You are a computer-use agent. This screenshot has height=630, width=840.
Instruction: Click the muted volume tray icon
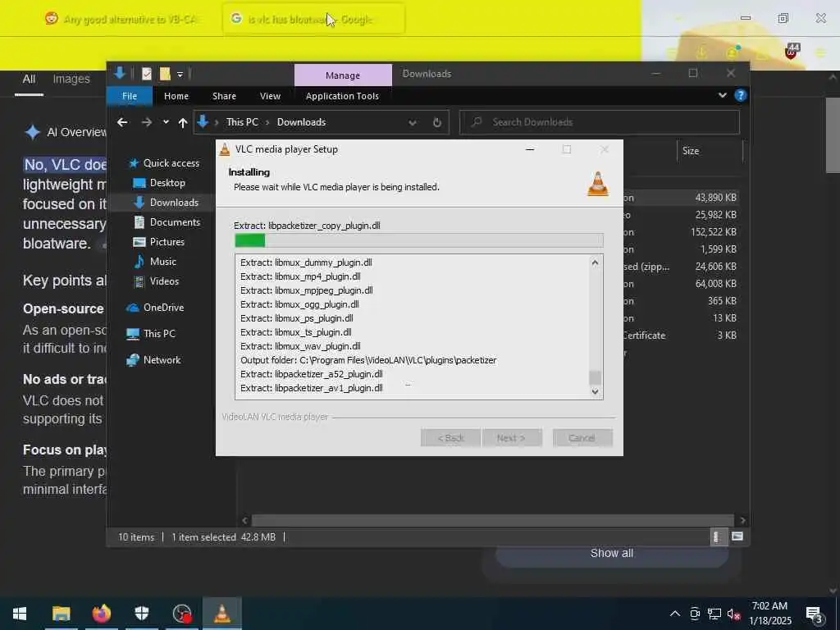point(734,614)
